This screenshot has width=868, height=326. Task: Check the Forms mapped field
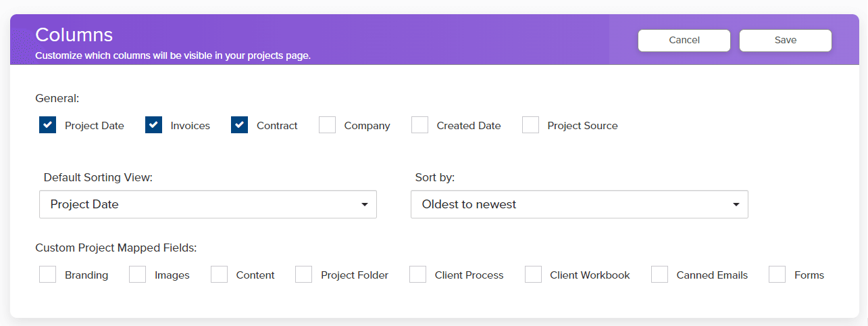tap(777, 275)
